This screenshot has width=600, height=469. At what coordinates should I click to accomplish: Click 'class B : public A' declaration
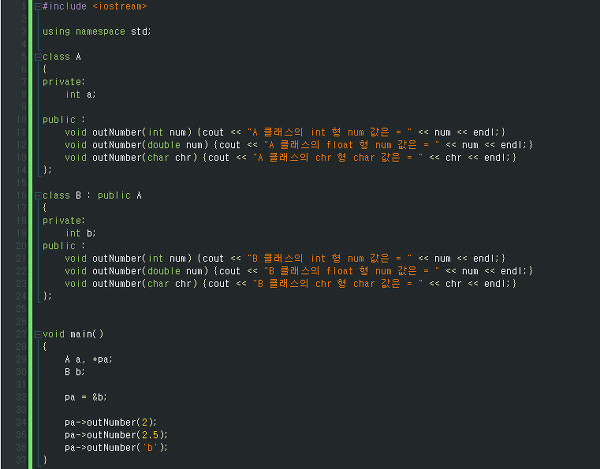(x=92, y=195)
